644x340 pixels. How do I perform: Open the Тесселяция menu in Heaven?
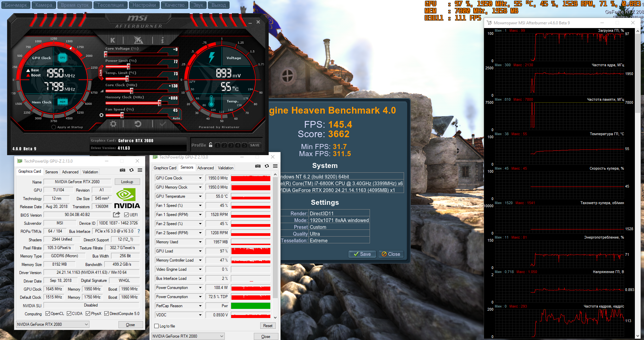[x=110, y=5]
